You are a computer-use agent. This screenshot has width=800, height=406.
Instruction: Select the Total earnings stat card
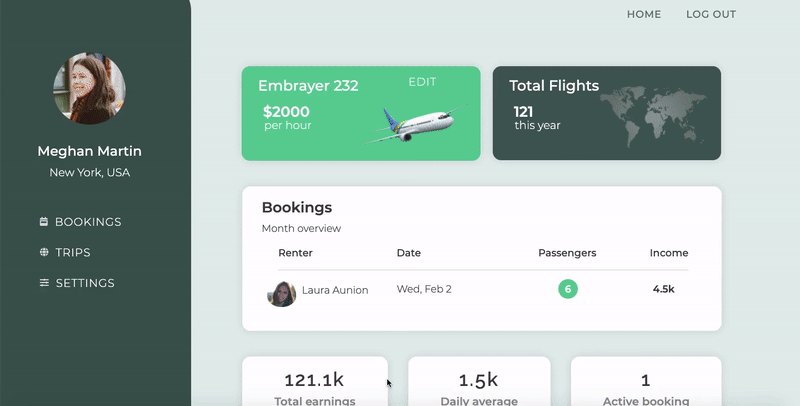(x=315, y=382)
